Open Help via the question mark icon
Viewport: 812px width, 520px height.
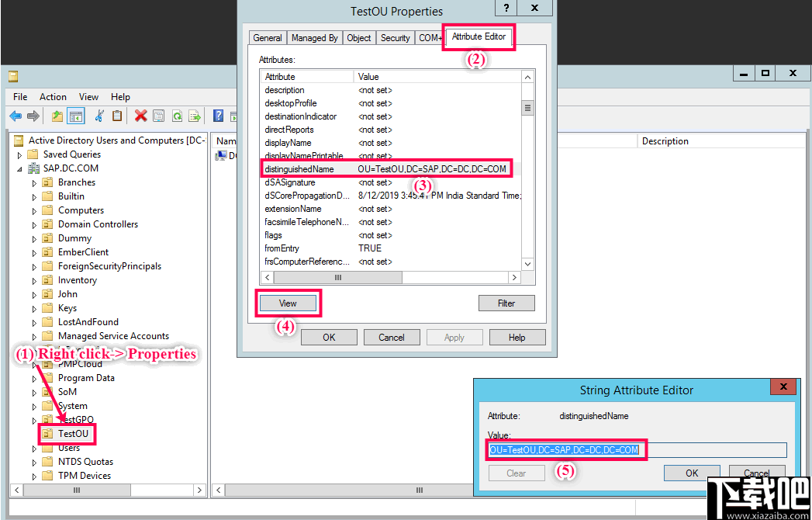(218, 116)
